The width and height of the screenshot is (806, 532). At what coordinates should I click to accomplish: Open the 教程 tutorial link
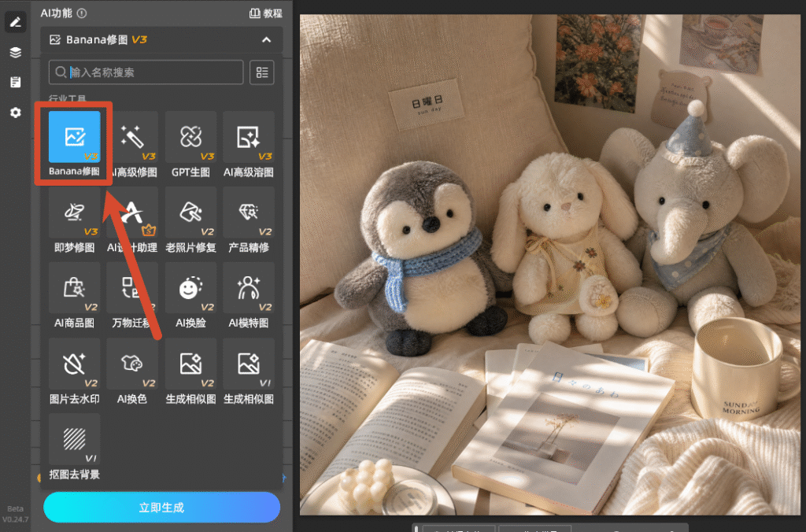coord(266,13)
